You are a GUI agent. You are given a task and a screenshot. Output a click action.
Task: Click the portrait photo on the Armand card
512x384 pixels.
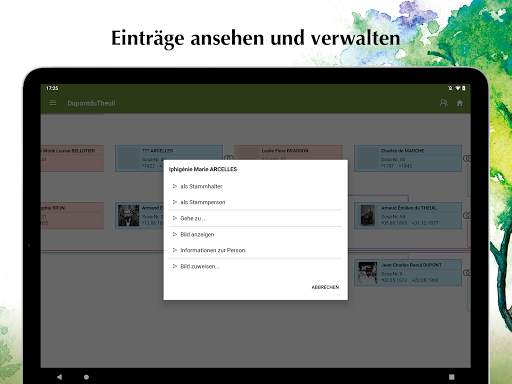[x=129, y=216]
